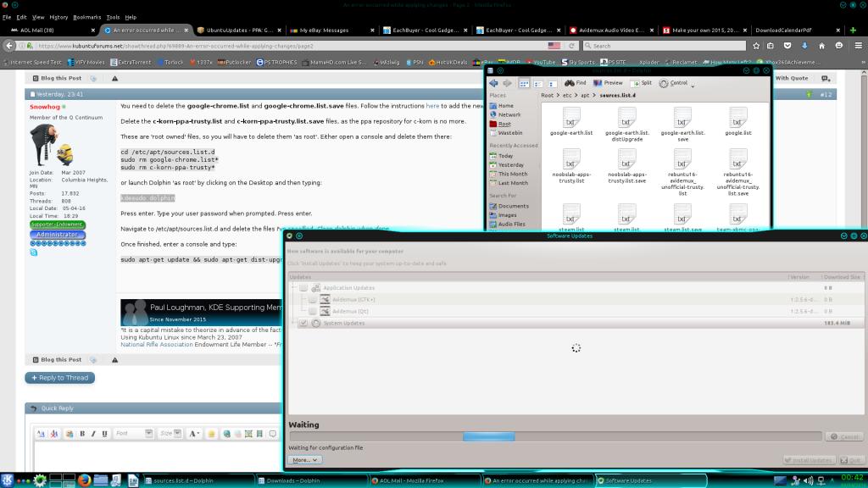
Task: Toggle the Application Updates checkbox
Action: [x=304, y=288]
